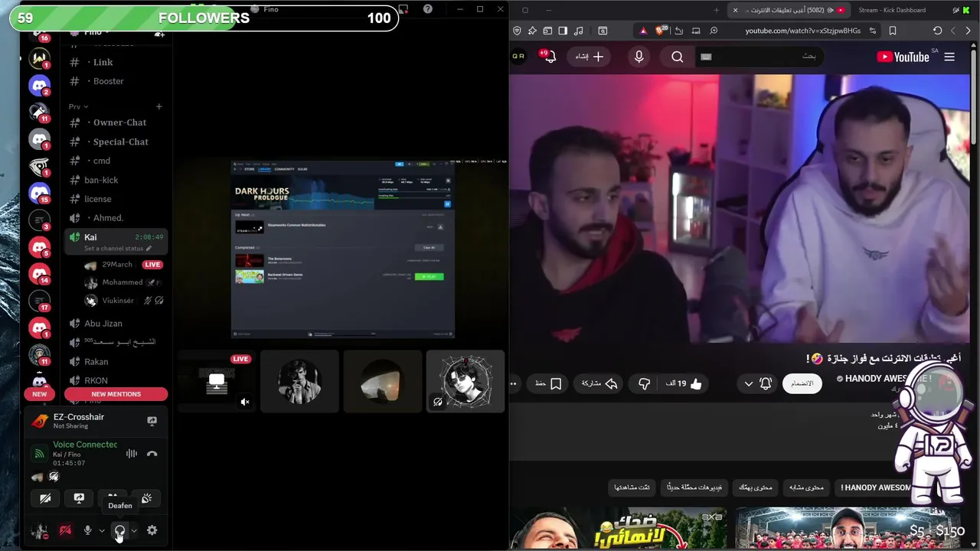Screen dimensions: 980x551
Task: Click user Viukinsér in voice channel
Action: (122, 301)
